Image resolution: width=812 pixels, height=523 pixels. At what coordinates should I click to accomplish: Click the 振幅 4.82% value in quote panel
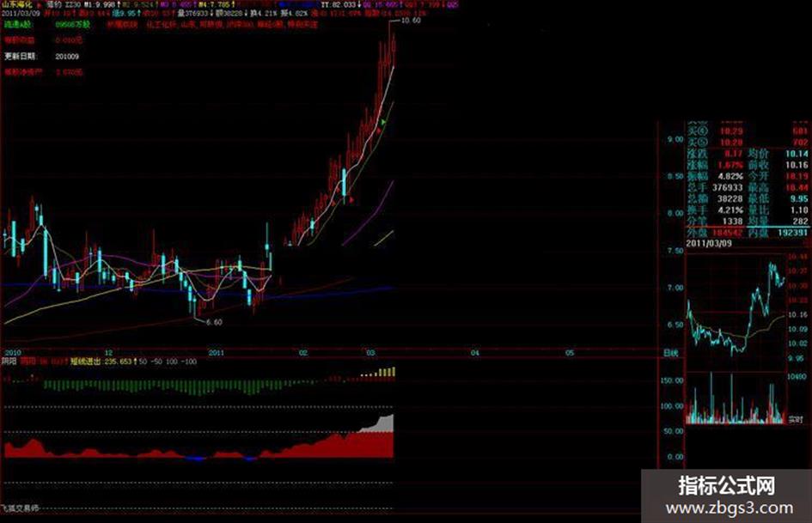(x=730, y=176)
